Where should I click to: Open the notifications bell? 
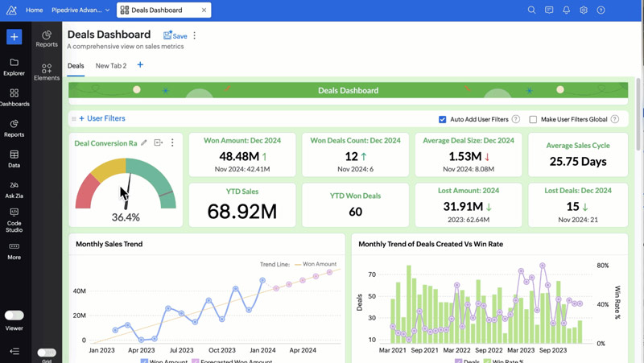point(566,10)
